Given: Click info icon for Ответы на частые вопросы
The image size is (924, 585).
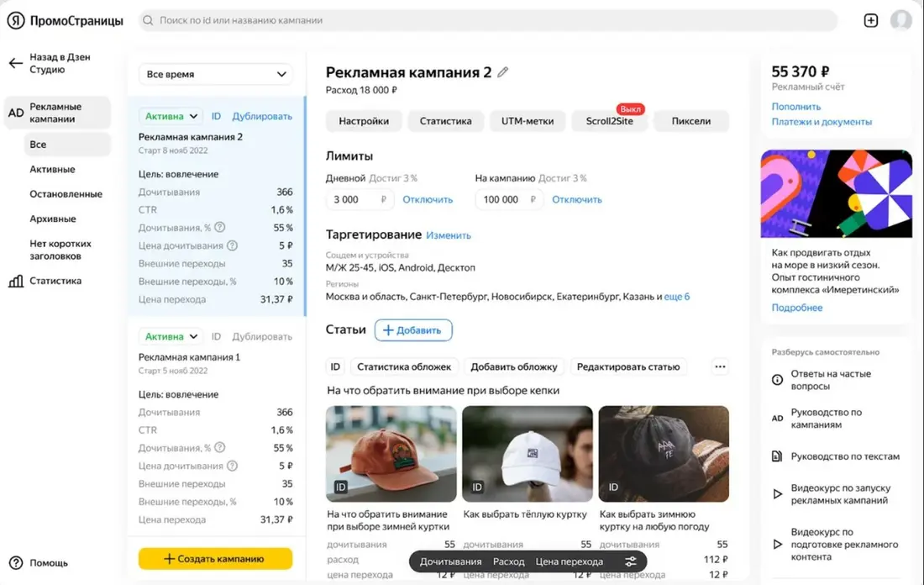Looking at the screenshot, I should pos(777,380).
